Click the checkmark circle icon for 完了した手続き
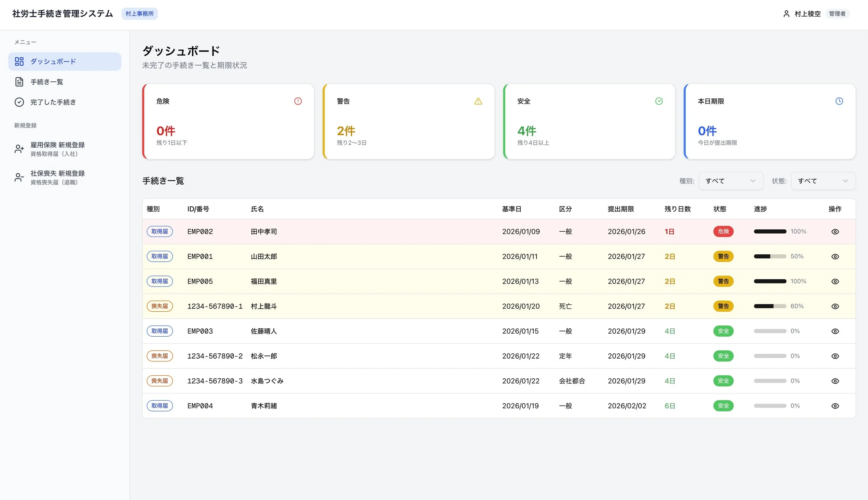The image size is (868, 500). [19, 102]
